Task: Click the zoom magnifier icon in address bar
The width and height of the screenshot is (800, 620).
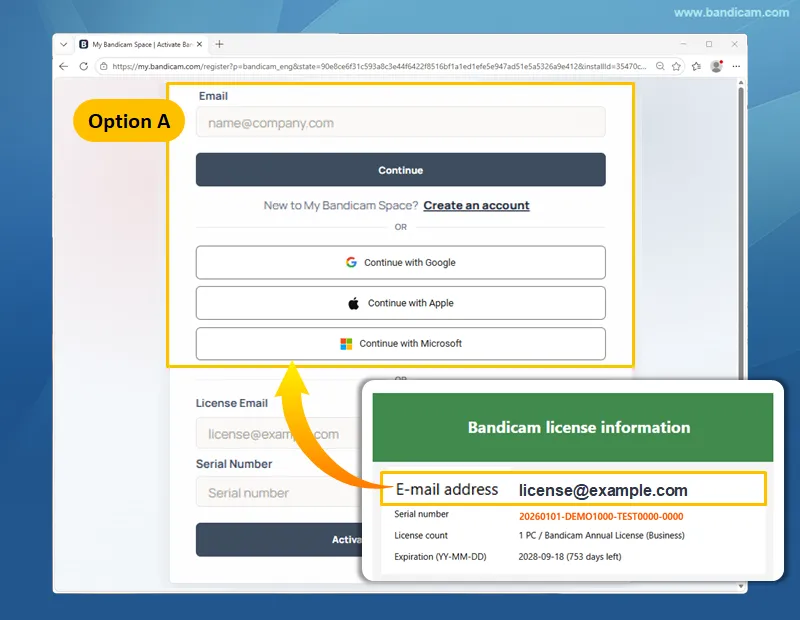Action: coord(660,66)
